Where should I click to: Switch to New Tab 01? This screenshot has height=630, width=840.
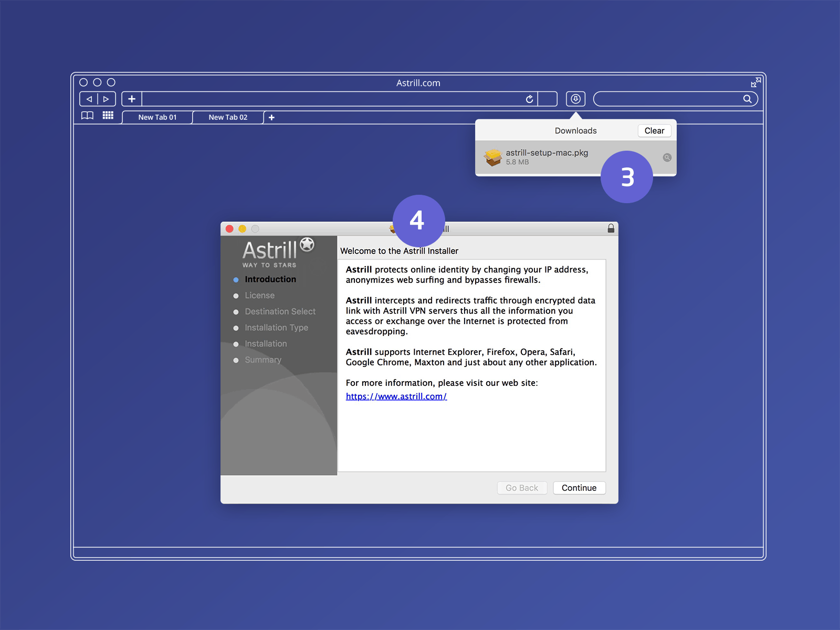(x=157, y=117)
